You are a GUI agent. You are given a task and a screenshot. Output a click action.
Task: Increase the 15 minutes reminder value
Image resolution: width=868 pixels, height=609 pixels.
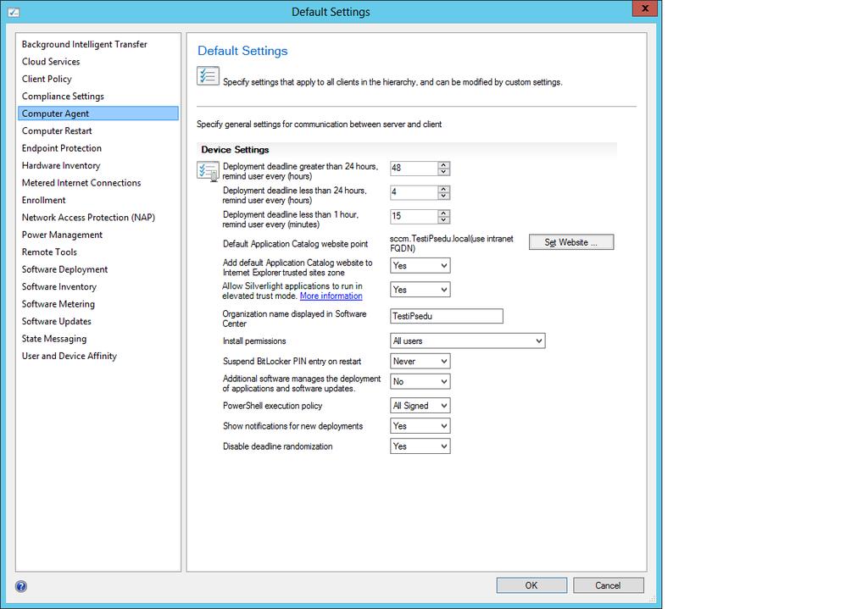[443, 213]
